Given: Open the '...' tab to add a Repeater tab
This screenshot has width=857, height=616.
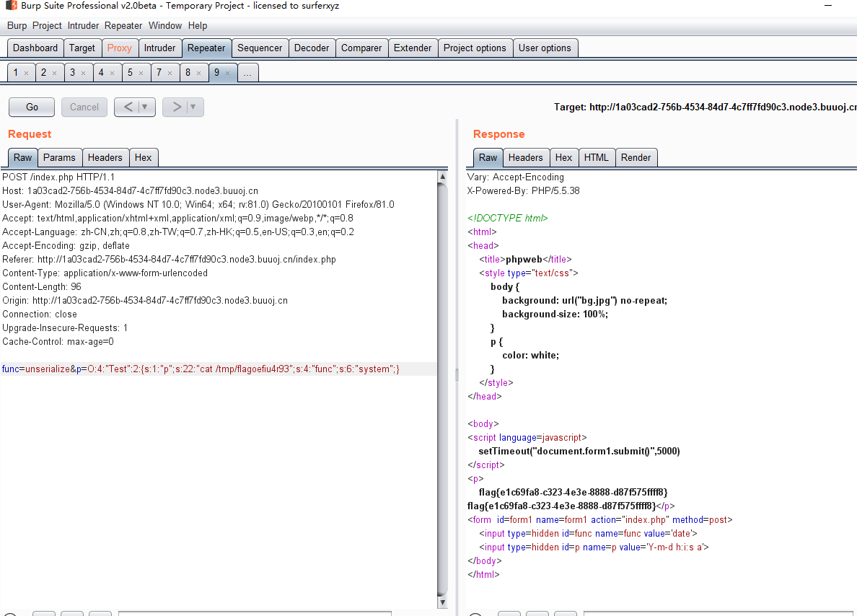Looking at the screenshot, I should 247,73.
